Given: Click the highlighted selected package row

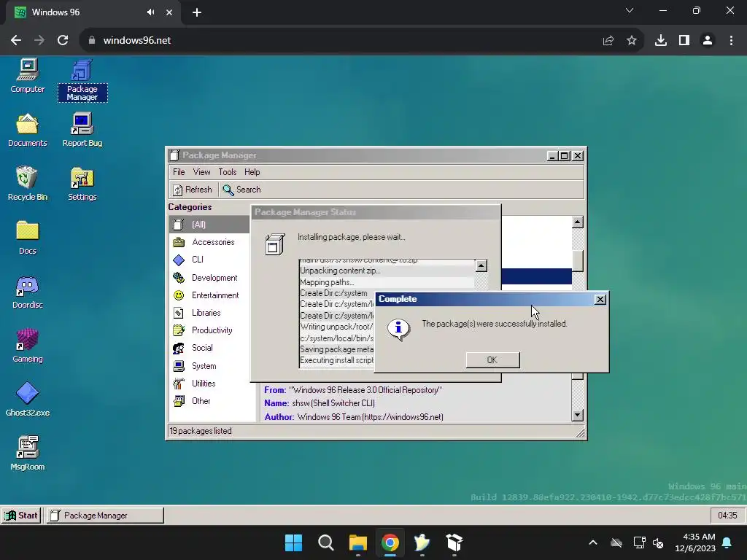Looking at the screenshot, I should [x=536, y=276].
